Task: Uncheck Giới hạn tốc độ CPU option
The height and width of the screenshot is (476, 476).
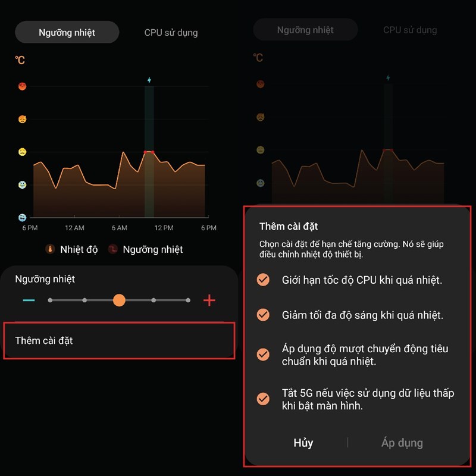Action: pos(262,280)
